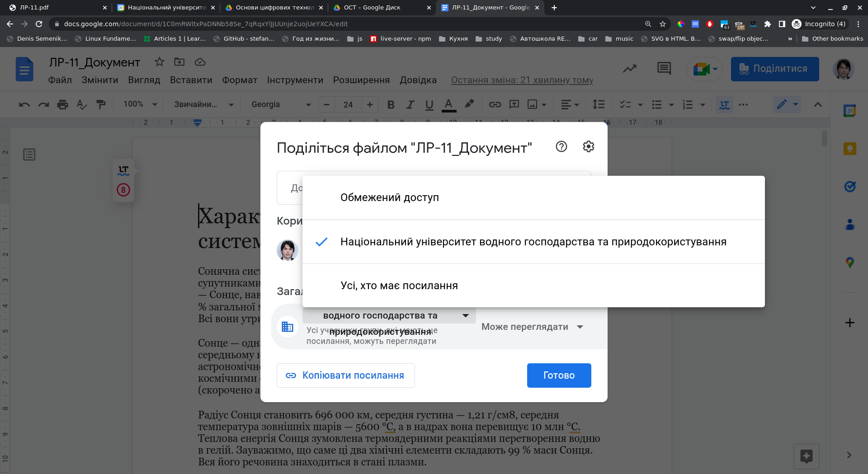Select the university name access option
Viewport: 868px width, 474px height.
tap(533, 242)
